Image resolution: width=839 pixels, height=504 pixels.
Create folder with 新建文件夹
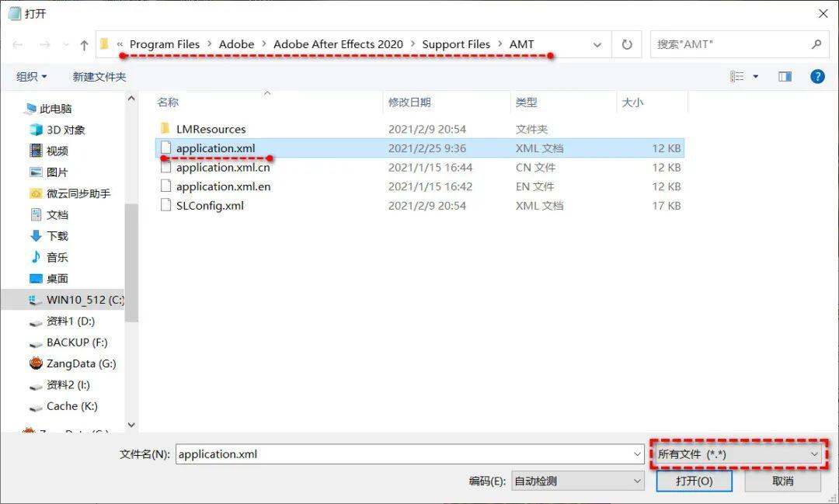99,77
